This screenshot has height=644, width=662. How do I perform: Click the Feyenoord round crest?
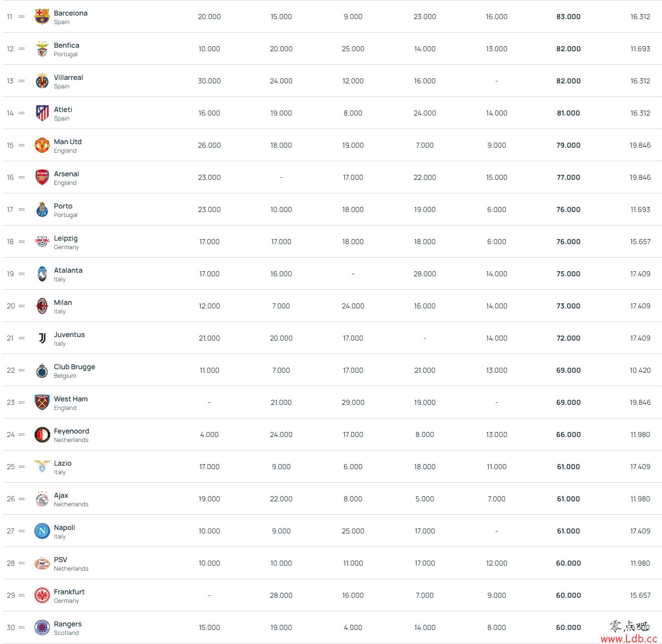click(x=42, y=435)
